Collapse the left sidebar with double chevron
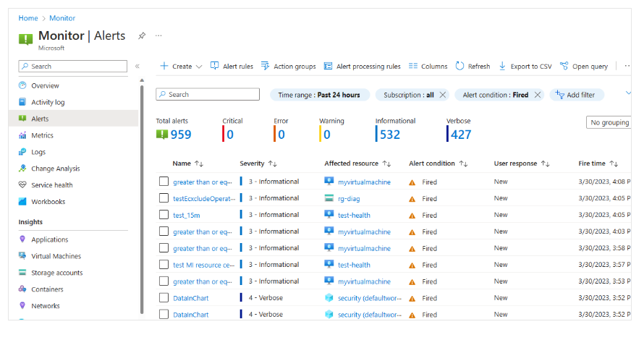This screenshot has height=340, width=644. point(137,67)
